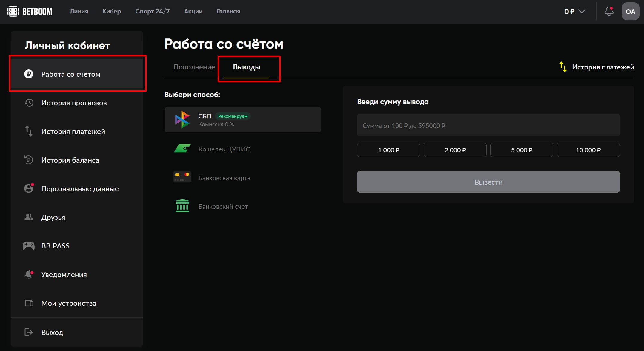Click the Уведомления bell icon in sidebar
This screenshot has height=351, width=644.
click(29, 274)
